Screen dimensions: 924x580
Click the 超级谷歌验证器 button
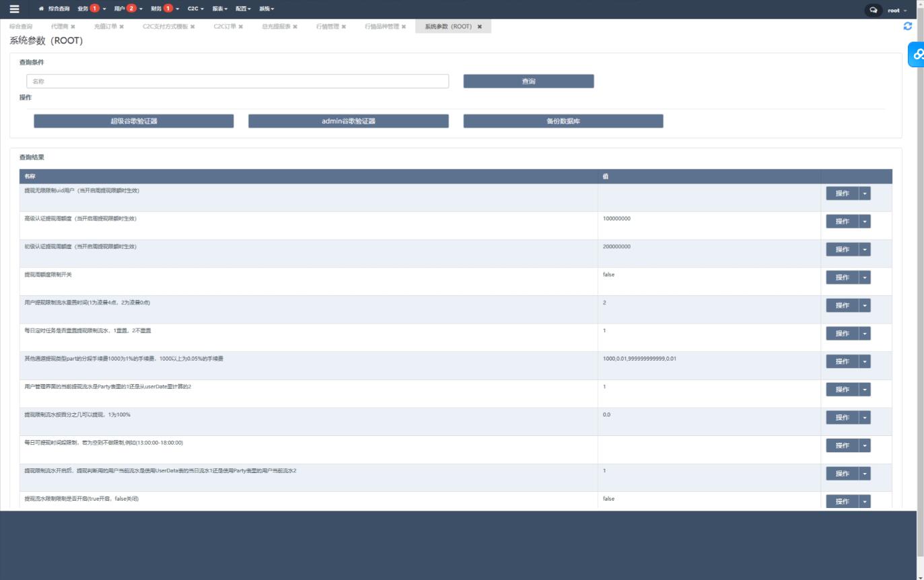(134, 121)
